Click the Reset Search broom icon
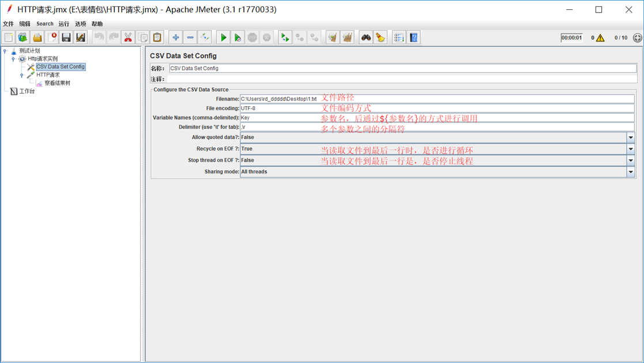This screenshot has width=644, height=363. [x=381, y=38]
